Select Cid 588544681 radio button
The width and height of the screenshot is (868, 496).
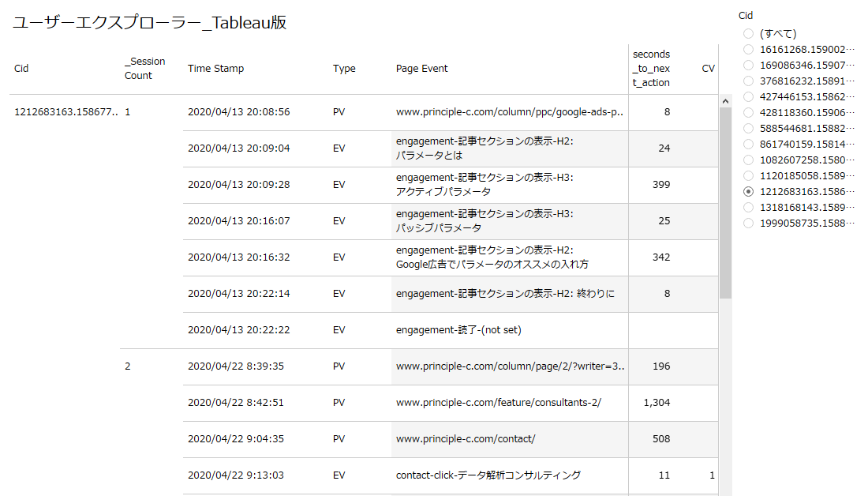748,129
